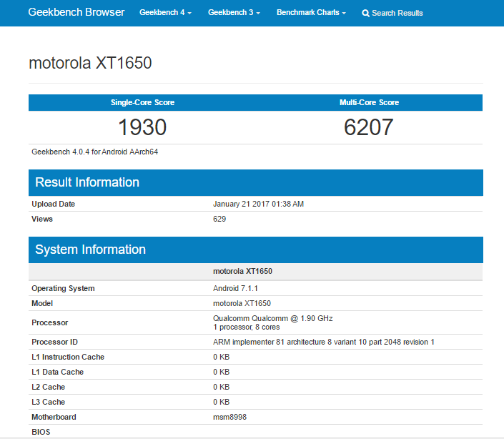Click the Single-Core Score header
The height and width of the screenshot is (439, 504).
pyautogui.click(x=142, y=102)
